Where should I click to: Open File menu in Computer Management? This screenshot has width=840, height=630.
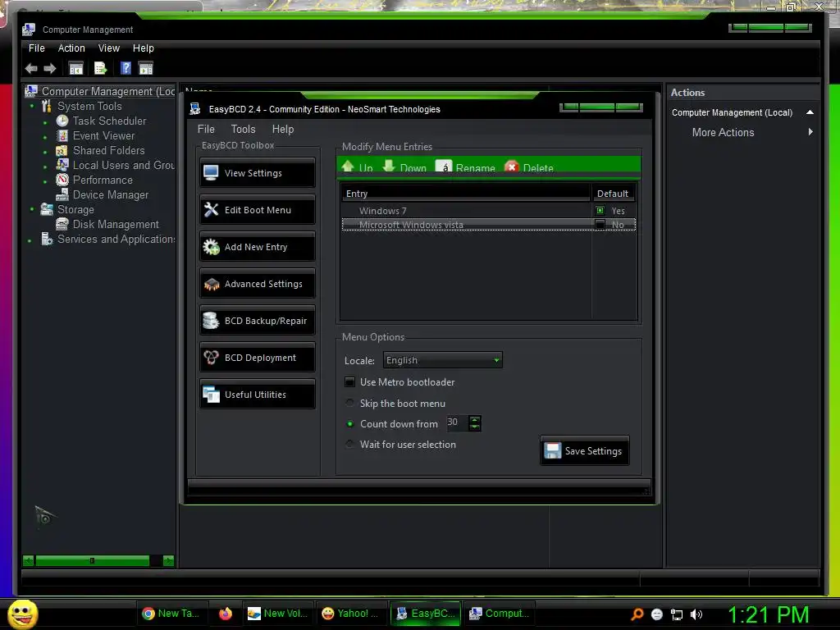[37, 48]
